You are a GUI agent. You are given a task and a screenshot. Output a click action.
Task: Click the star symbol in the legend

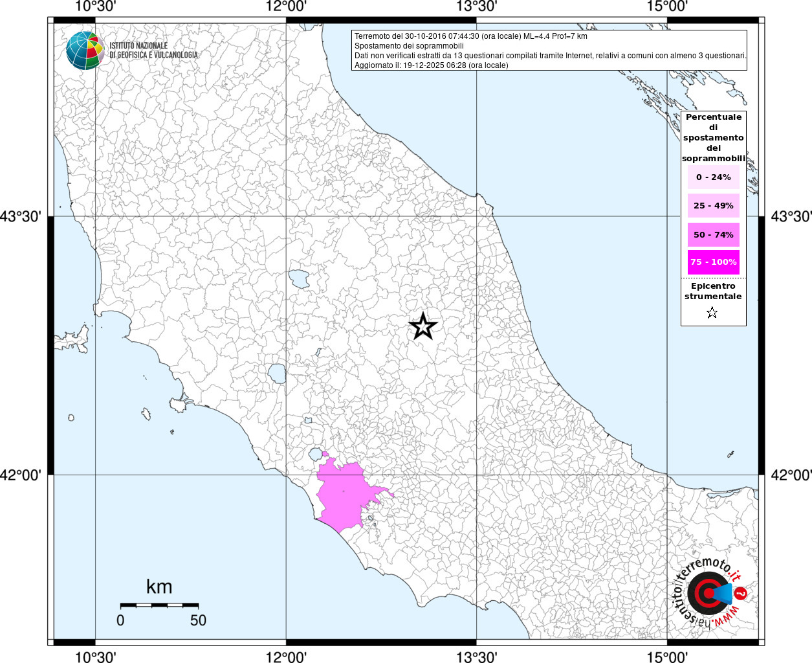pyautogui.click(x=712, y=313)
